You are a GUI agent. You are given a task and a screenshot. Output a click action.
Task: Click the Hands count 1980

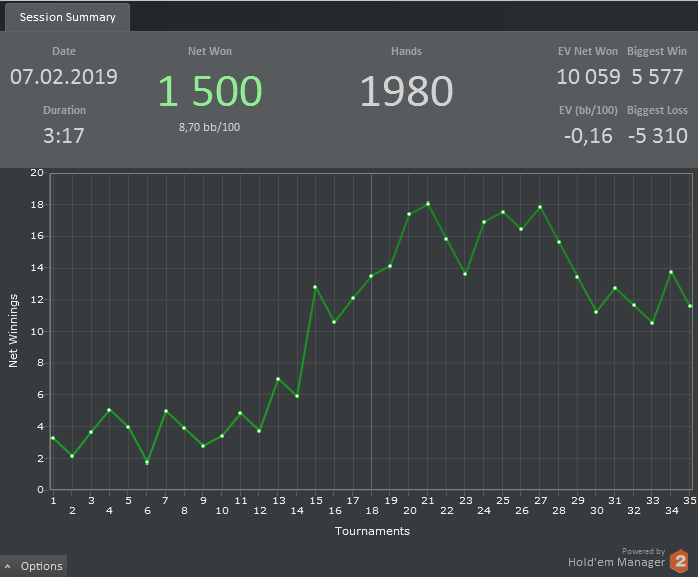[406, 91]
